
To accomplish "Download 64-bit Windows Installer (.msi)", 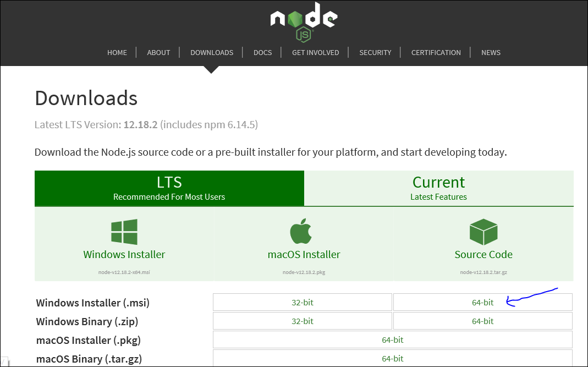I will 482,302.
